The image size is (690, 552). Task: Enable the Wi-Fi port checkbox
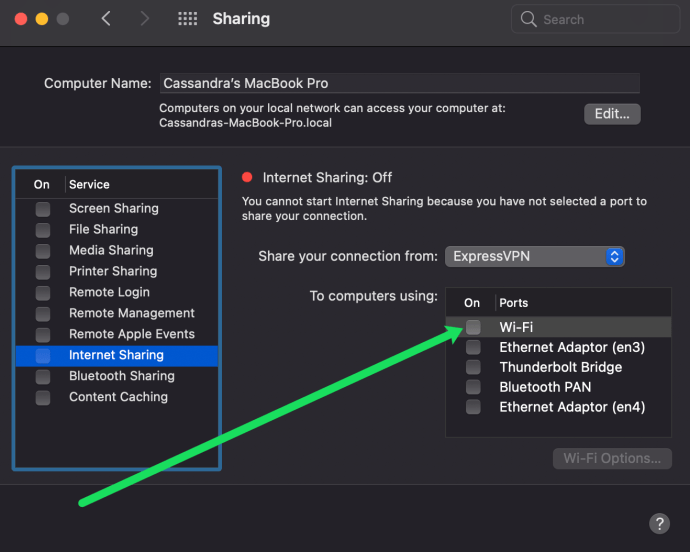coord(473,327)
